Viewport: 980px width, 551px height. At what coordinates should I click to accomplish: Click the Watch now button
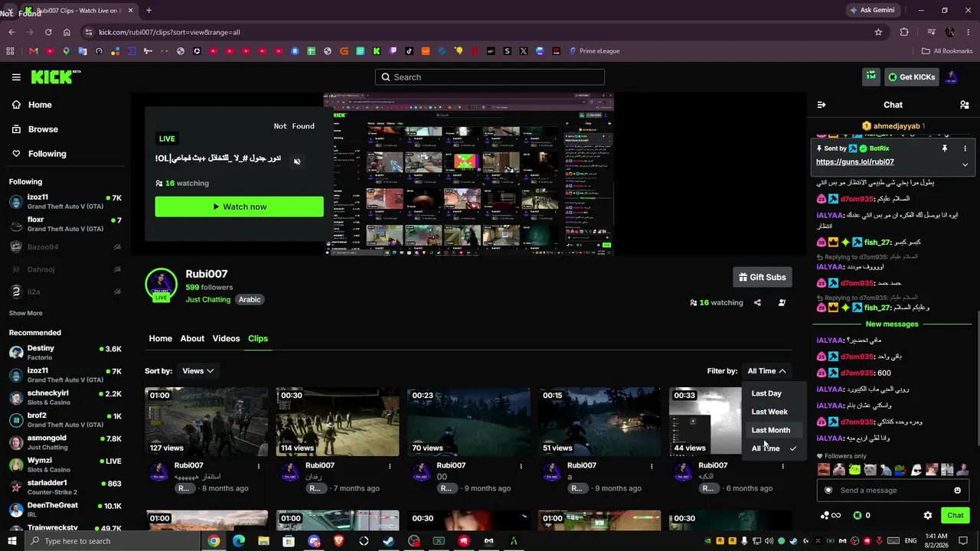pos(240,207)
